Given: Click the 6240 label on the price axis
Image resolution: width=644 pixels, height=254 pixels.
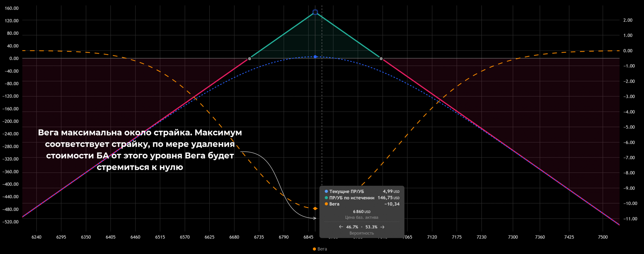Looking at the screenshot, I should [36, 237].
